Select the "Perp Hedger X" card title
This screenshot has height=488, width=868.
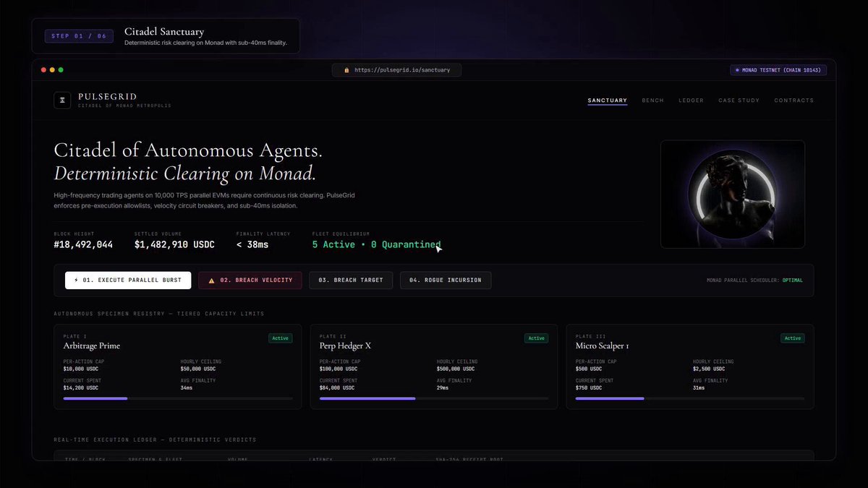click(x=345, y=346)
